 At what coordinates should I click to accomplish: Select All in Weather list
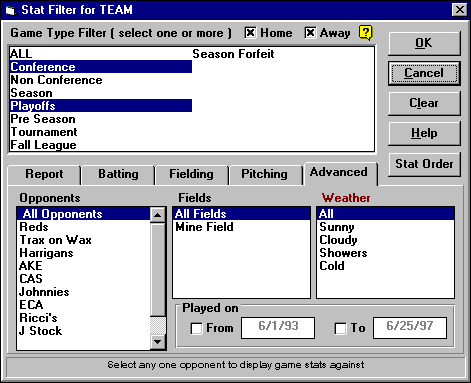pyautogui.click(x=385, y=214)
